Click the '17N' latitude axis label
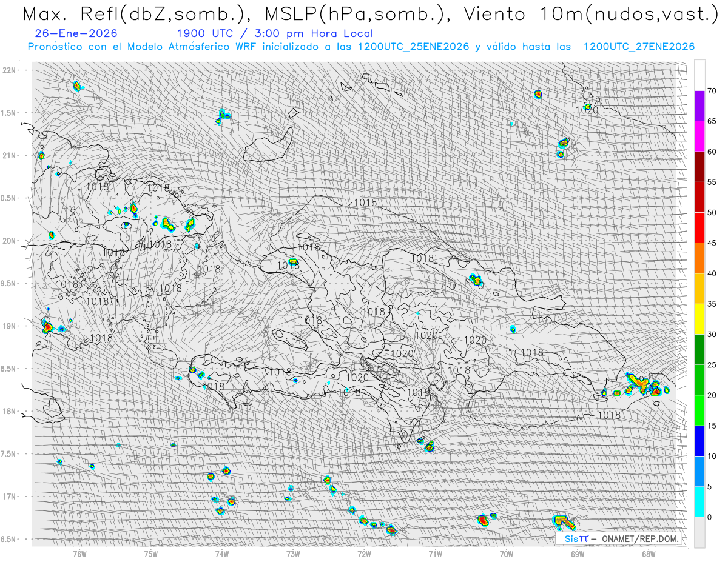 (10, 497)
